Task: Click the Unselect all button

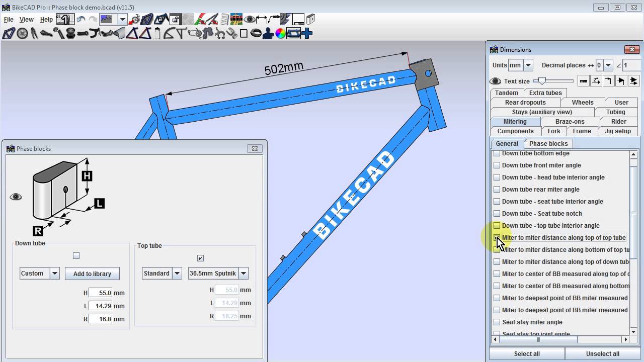Action: point(602,353)
